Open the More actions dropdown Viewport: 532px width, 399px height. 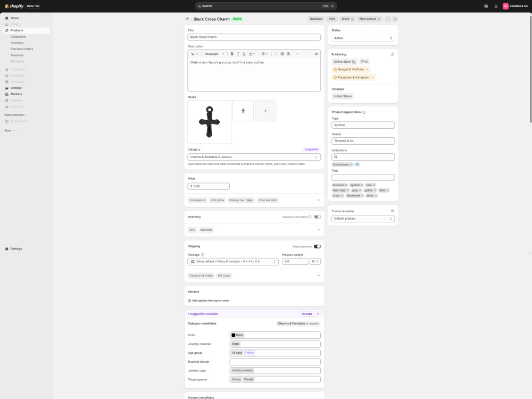coord(370,19)
